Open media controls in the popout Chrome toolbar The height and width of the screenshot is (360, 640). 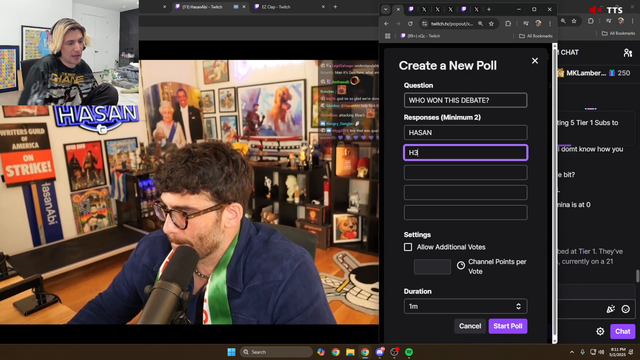tap(526, 24)
